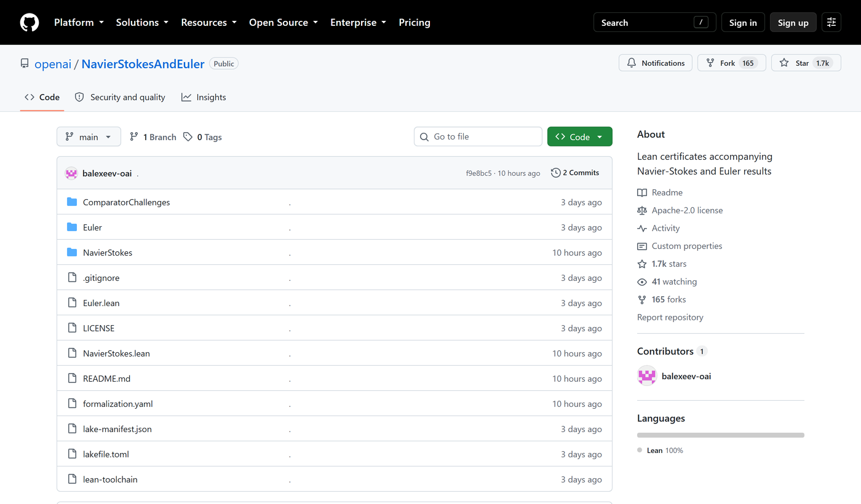This screenshot has height=504, width=861.
Task: Open the appearance settings icon button
Action: coord(831,23)
